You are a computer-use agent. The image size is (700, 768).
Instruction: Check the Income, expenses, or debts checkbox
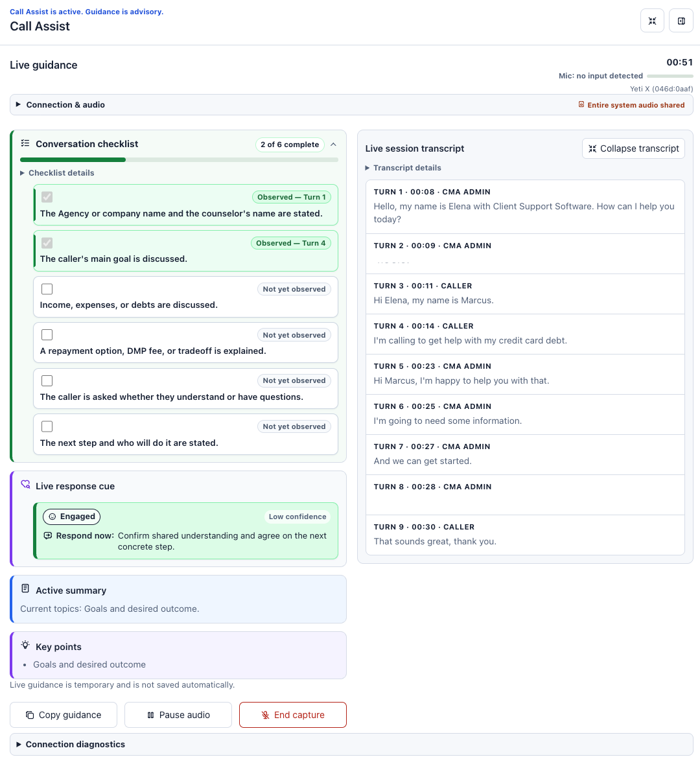(x=47, y=289)
